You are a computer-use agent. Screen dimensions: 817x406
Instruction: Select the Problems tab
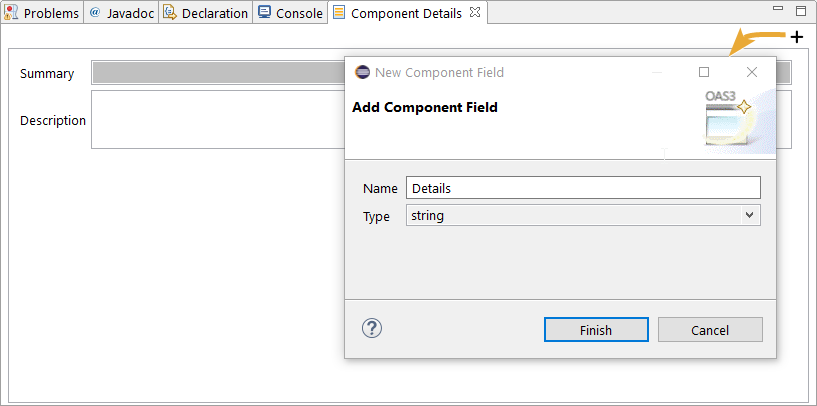point(42,13)
